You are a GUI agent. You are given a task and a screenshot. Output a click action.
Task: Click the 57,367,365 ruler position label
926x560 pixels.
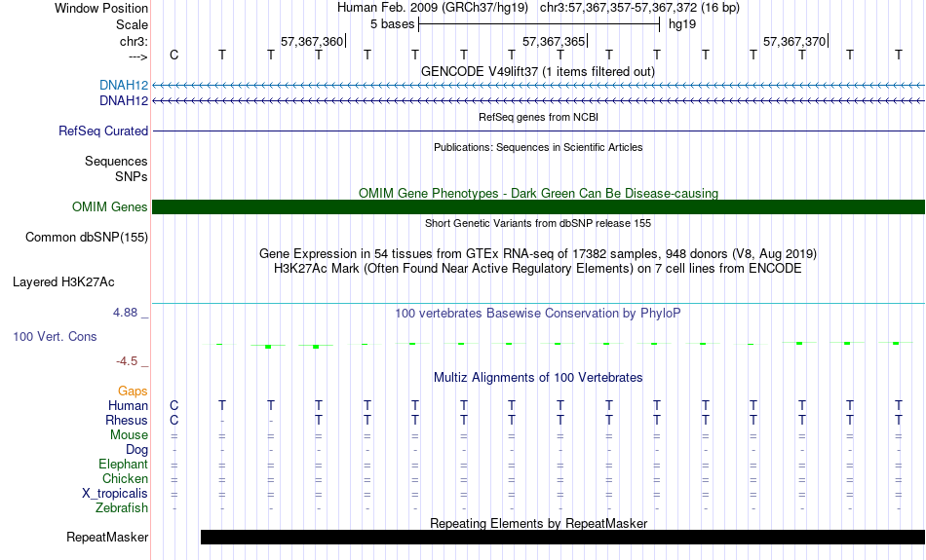coord(554,41)
